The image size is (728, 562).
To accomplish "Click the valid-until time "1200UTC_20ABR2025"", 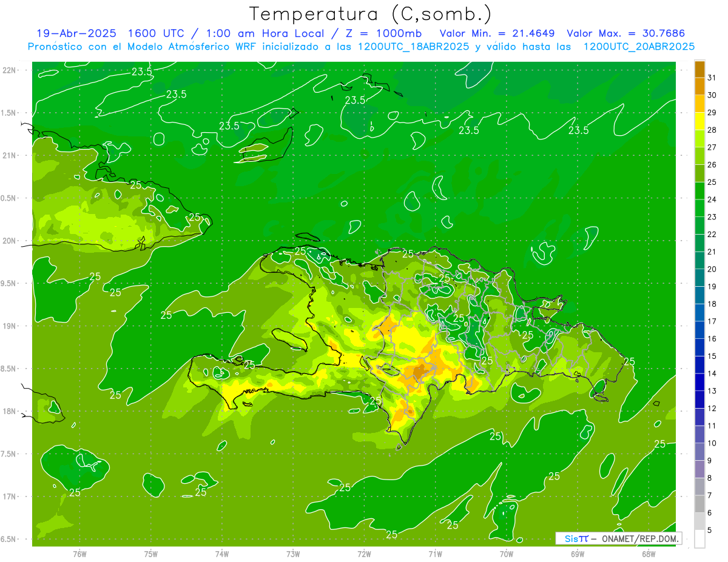I will tap(639, 47).
